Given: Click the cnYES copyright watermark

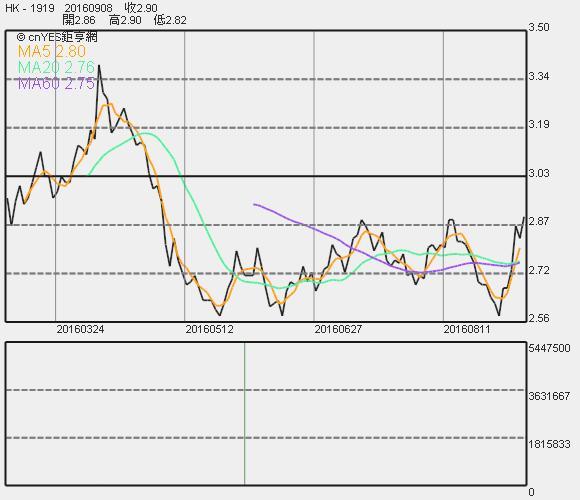Looking at the screenshot, I should [x=57, y=37].
